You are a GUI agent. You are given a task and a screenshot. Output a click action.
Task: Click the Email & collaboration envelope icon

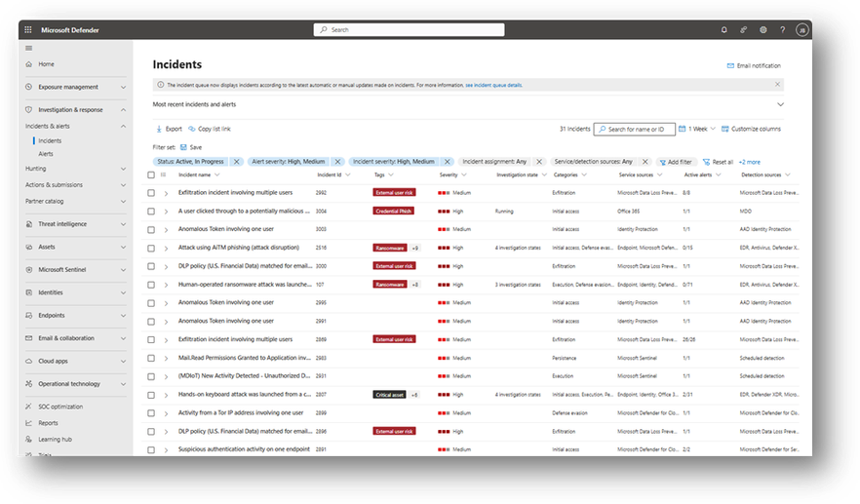tap(29, 338)
